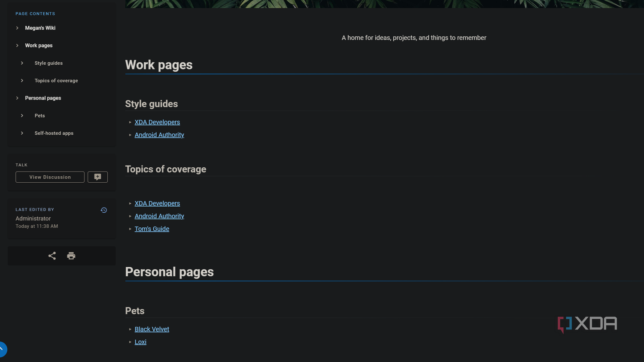Expand chevron beside Work pages
This screenshot has width=644, height=362.
17,45
